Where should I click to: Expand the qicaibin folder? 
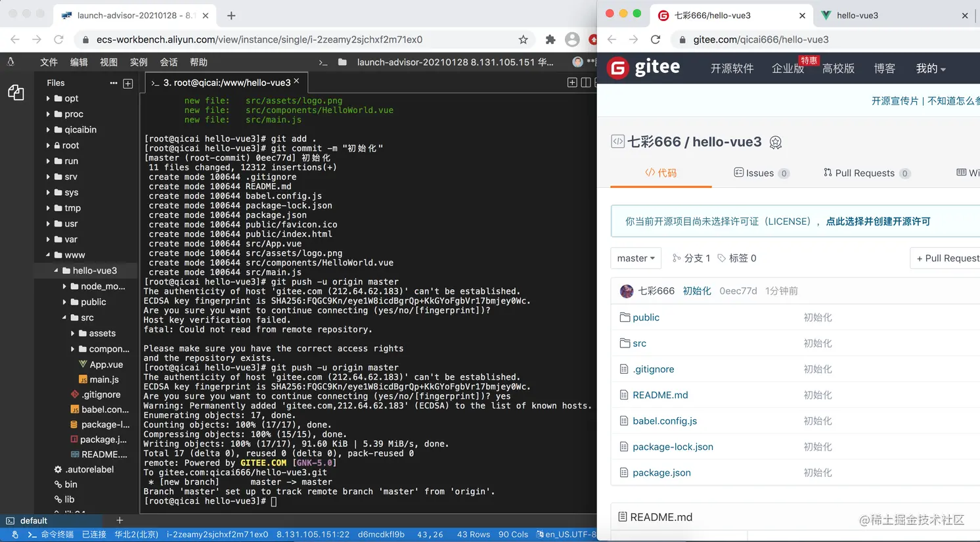48,130
